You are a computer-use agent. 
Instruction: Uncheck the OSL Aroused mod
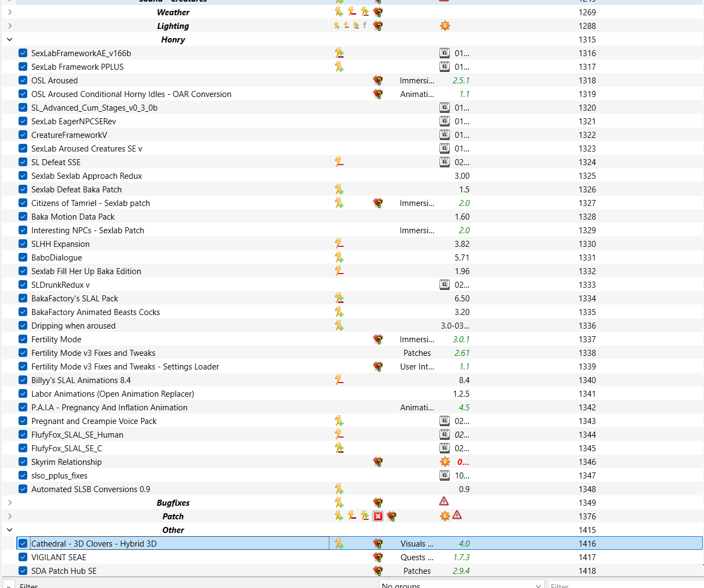click(x=23, y=80)
